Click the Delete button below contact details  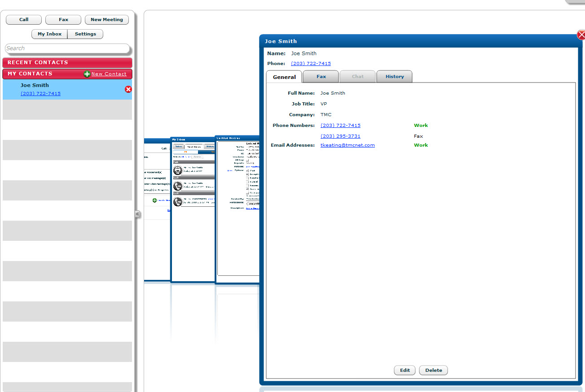pyautogui.click(x=433, y=370)
